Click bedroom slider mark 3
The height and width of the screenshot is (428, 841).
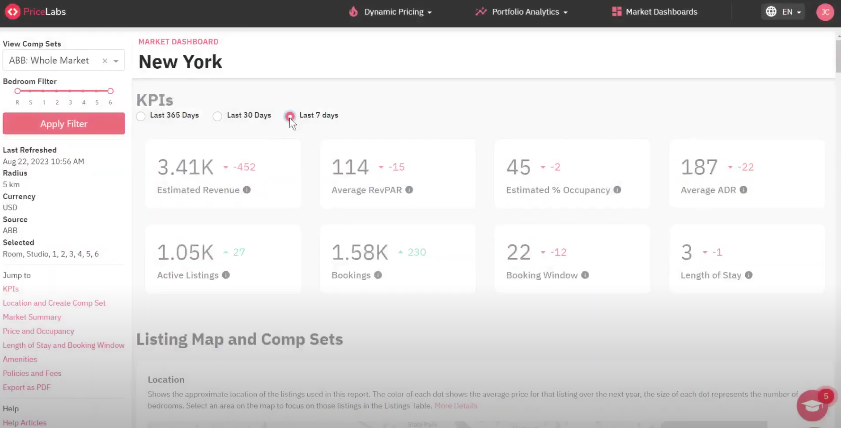(x=70, y=102)
